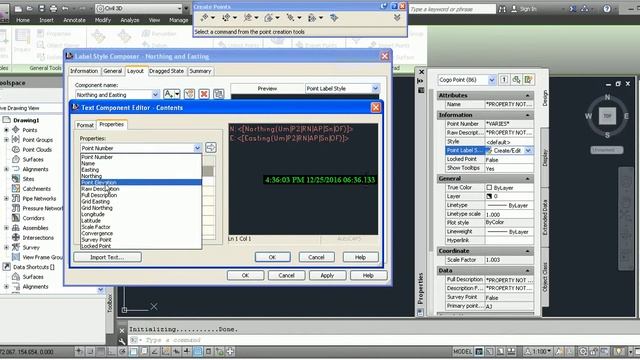Click OK in the Text Component Editor

tap(273, 257)
